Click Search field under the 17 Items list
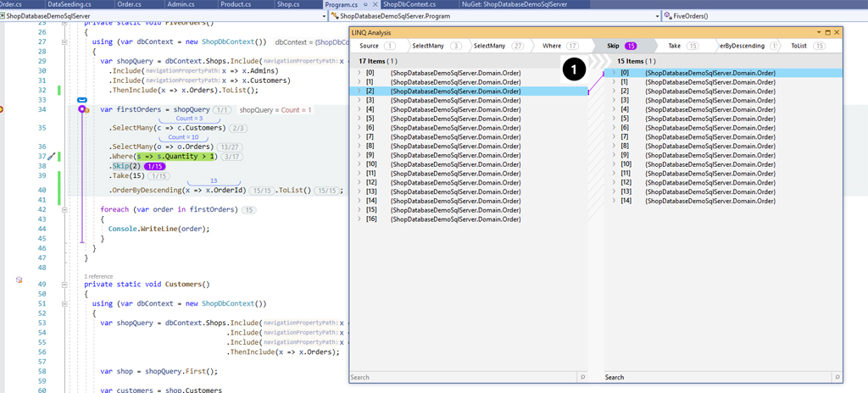The height and width of the screenshot is (393, 868). (464, 377)
